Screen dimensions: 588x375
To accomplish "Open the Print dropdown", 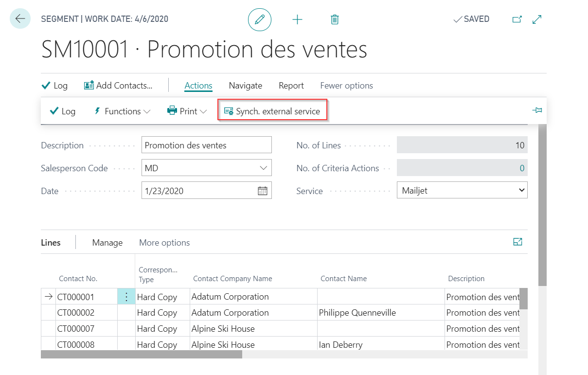I will click(x=187, y=111).
